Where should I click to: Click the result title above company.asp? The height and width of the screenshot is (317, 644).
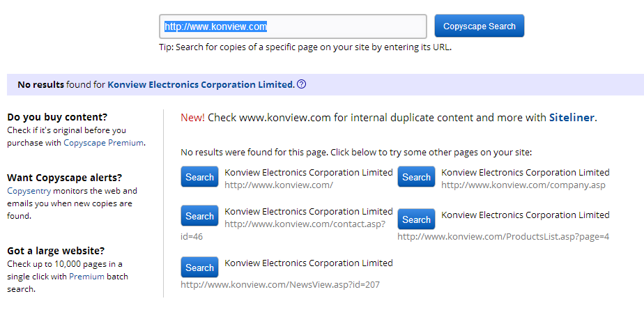tap(526, 173)
